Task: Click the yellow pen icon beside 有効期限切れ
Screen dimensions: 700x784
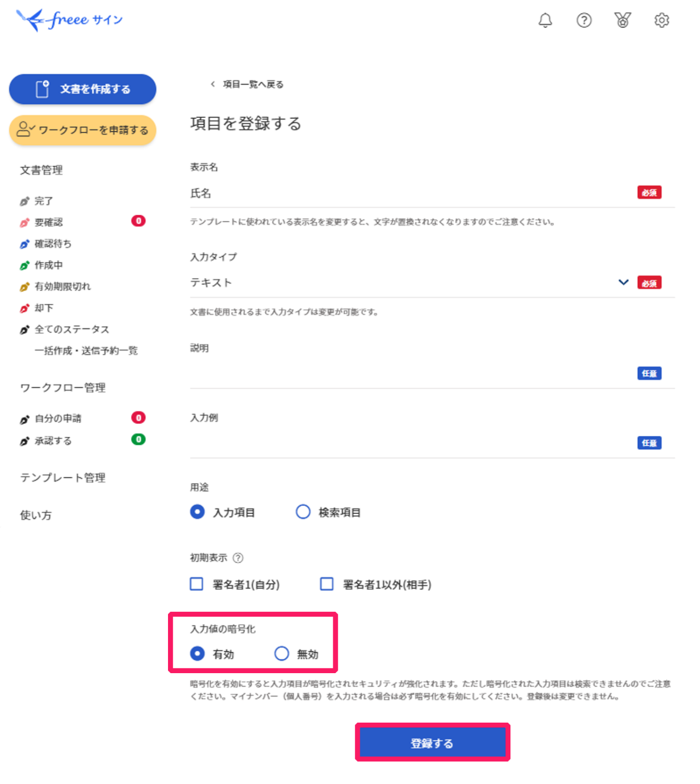Action: tap(25, 287)
